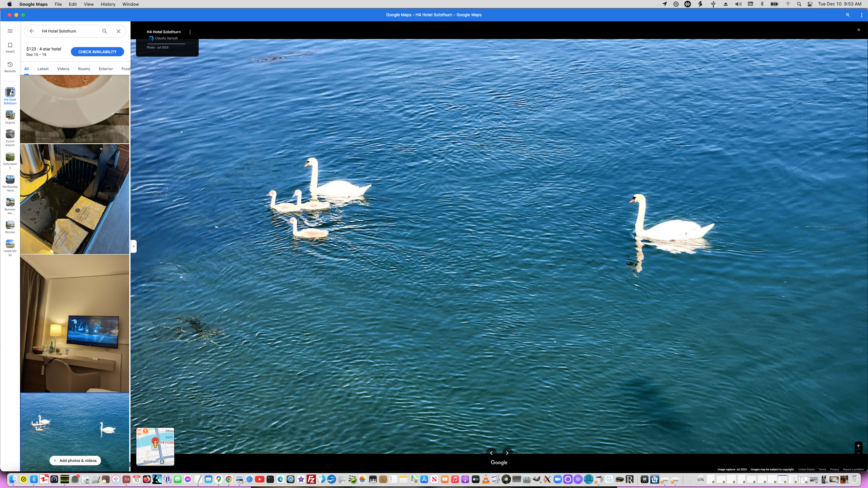Close the photo viewer with top-right X
The image size is (868, 488).
(859, 30)
